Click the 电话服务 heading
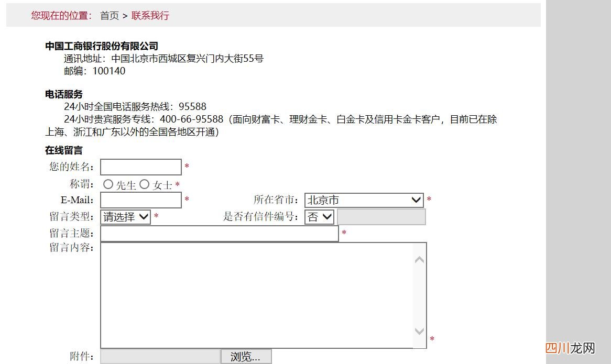This screenshot has height=364, width=611. [x=64, y=94]
